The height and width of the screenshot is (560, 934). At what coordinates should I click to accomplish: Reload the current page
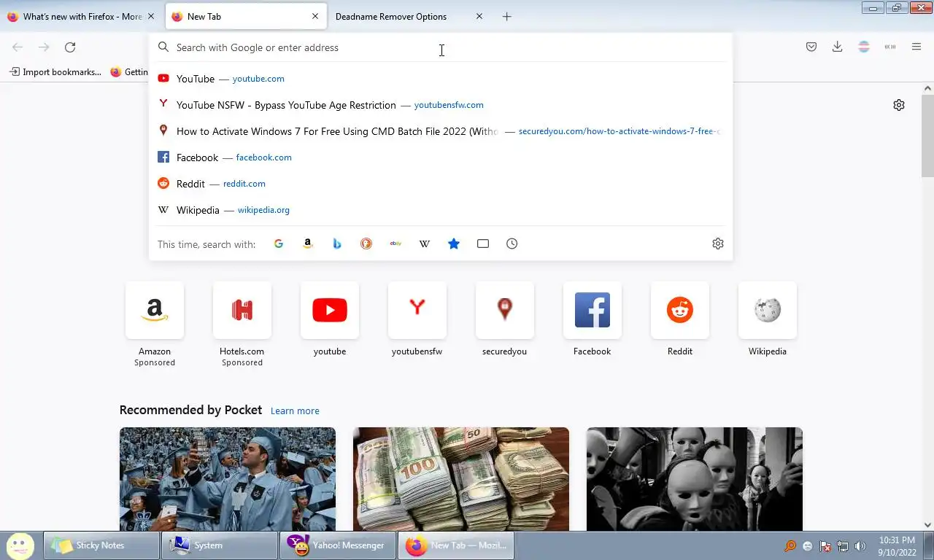(70, 47)
